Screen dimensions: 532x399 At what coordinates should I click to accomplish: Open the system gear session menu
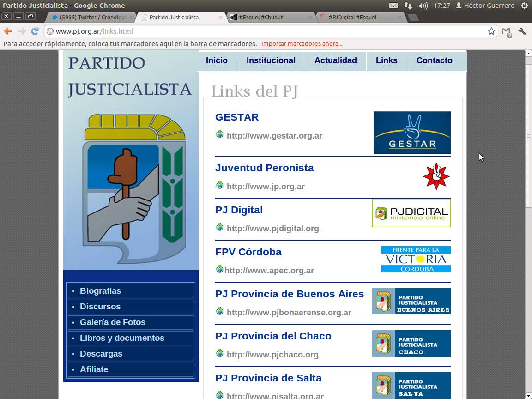tap(525, 6)
